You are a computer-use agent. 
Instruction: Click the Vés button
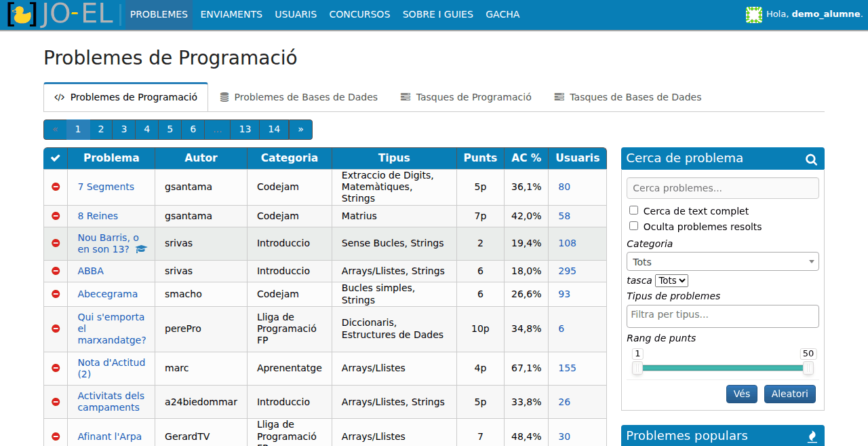[x=742, y=394]
